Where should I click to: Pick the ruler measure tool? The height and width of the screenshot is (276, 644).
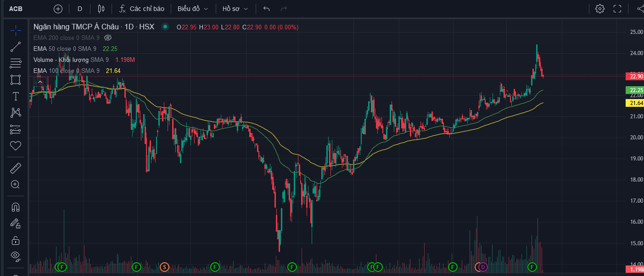point(16,168)
